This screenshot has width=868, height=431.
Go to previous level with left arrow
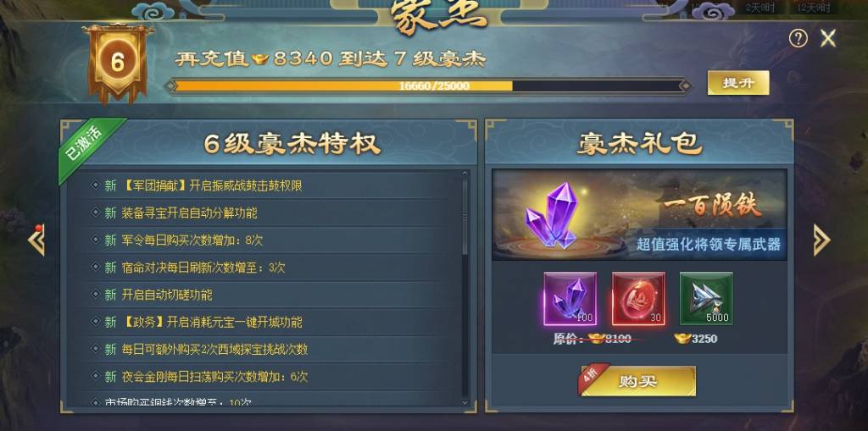[36, 240]
